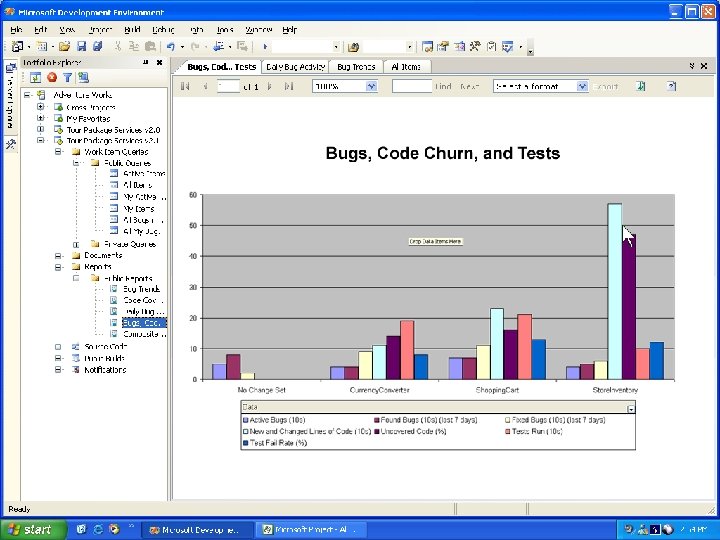This screenshot has height=540, width=720.
Task: Click the Toolbox hammer and wrench icon
Action: click(x=475, y=46)
